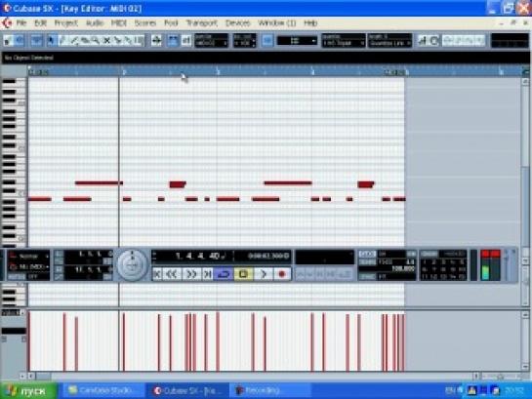Toggle Edit Active Part Only button

[x=185, y=41]
